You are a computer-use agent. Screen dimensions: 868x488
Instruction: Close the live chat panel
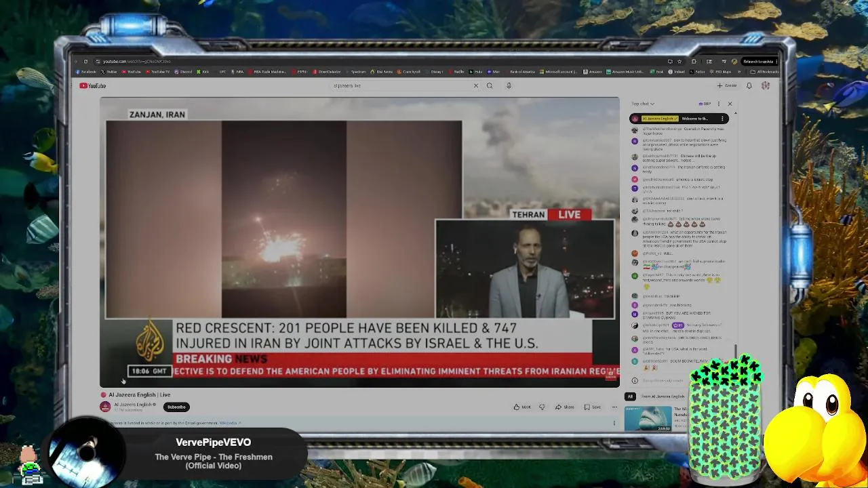pyautogui.click(x=730, y=104)
